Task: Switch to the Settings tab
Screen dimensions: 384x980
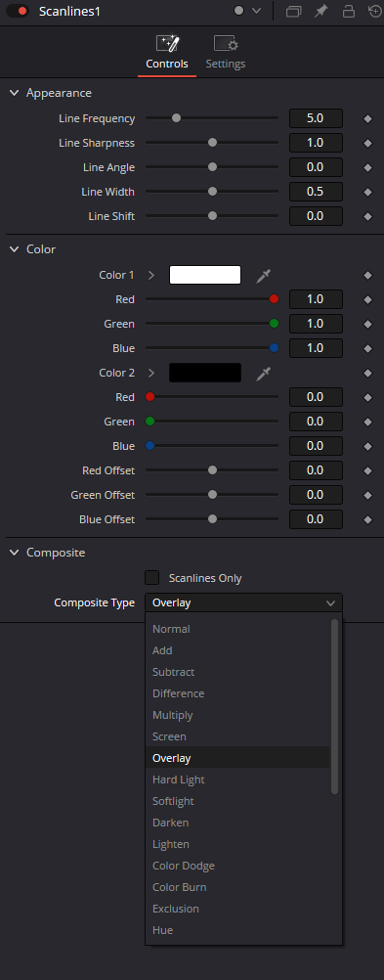Action: pos(226,53)
